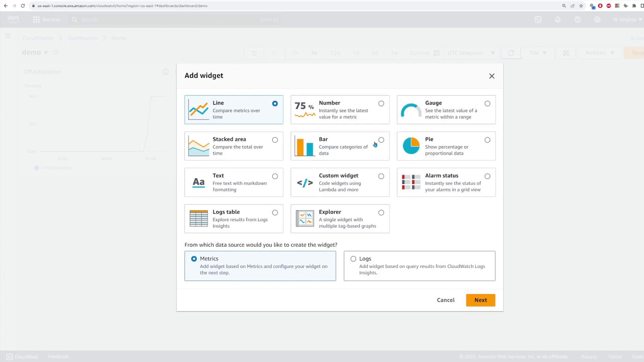The image size is (644, 362).
Task: Select the 1w time range
Action: click(394, 53)
